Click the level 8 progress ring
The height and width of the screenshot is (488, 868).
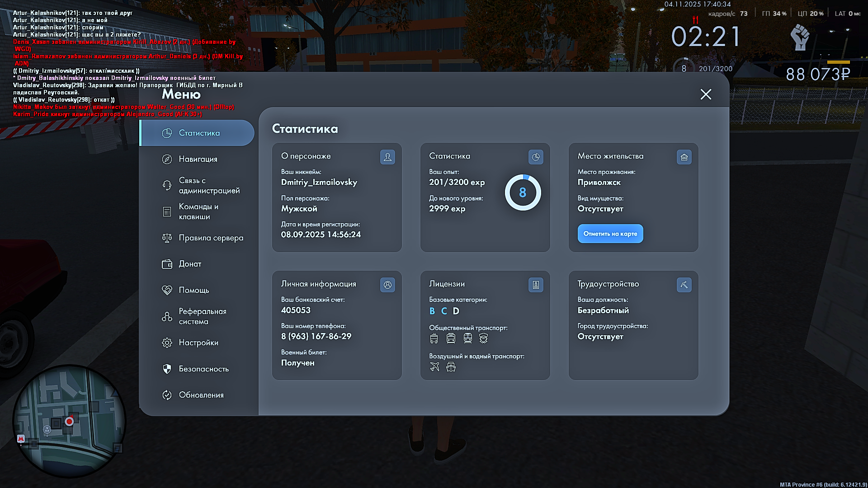(x=523, y=193)
